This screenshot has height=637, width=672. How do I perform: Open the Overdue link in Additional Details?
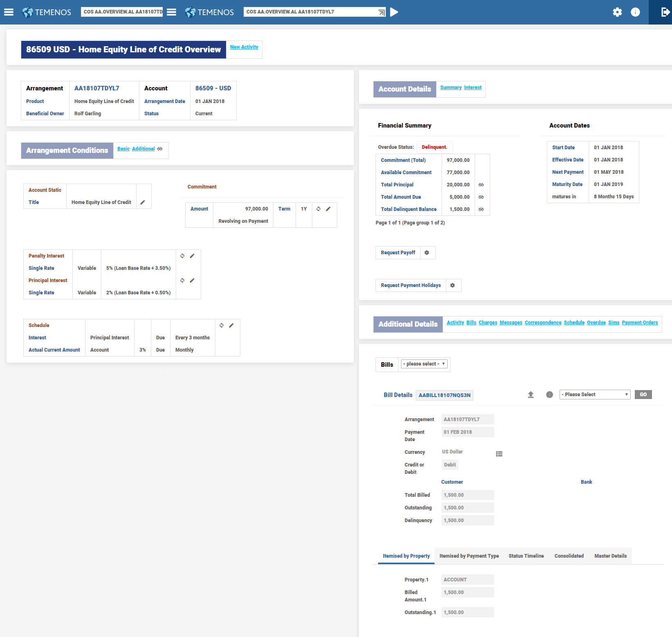[596, 323]
